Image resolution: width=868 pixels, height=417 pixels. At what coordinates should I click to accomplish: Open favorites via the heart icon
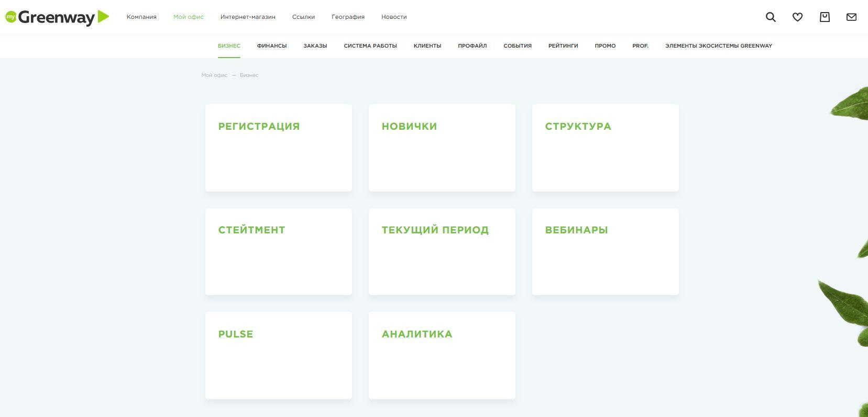coord(797,17)
